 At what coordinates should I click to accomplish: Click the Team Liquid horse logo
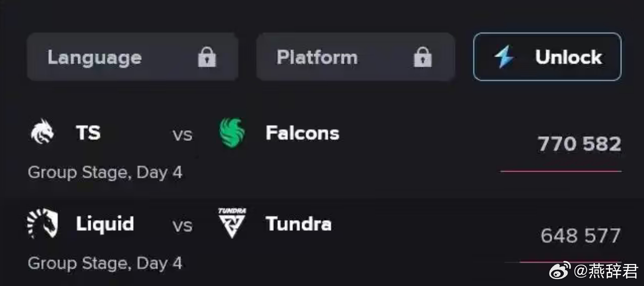(x=42, y=223)
